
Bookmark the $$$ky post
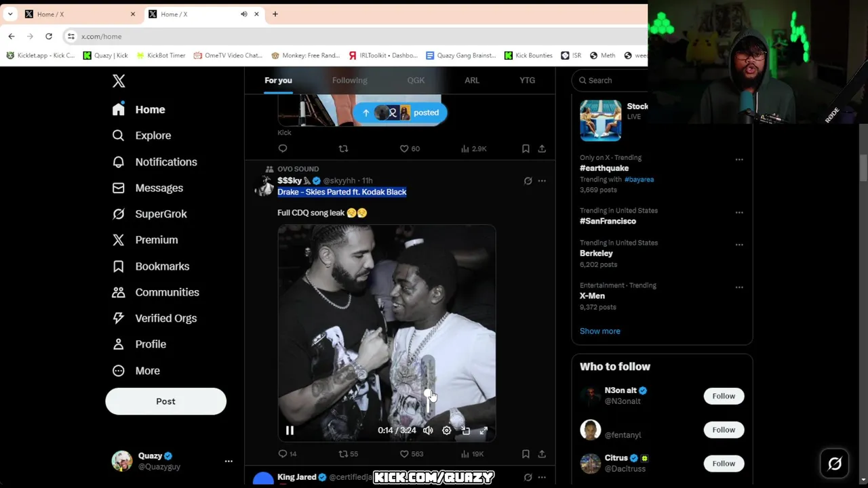(526, 454)
